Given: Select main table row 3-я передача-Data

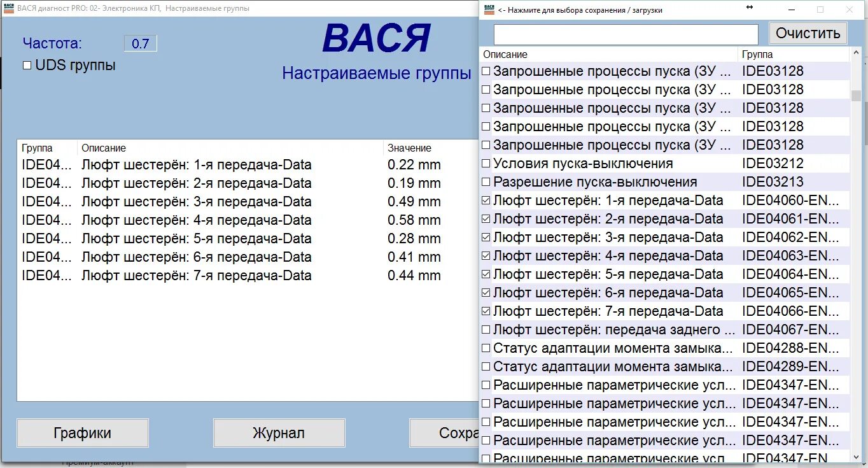Looking at the screenshot, I should [248, 202].
